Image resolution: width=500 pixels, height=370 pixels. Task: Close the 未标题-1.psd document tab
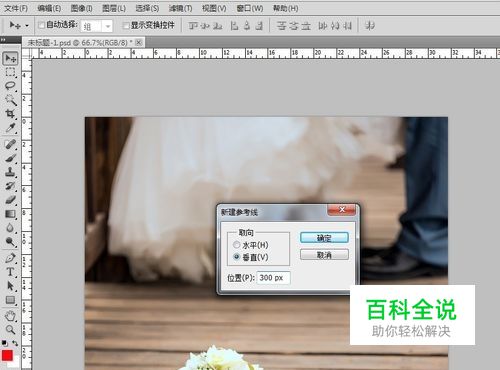tap(139, 42)
